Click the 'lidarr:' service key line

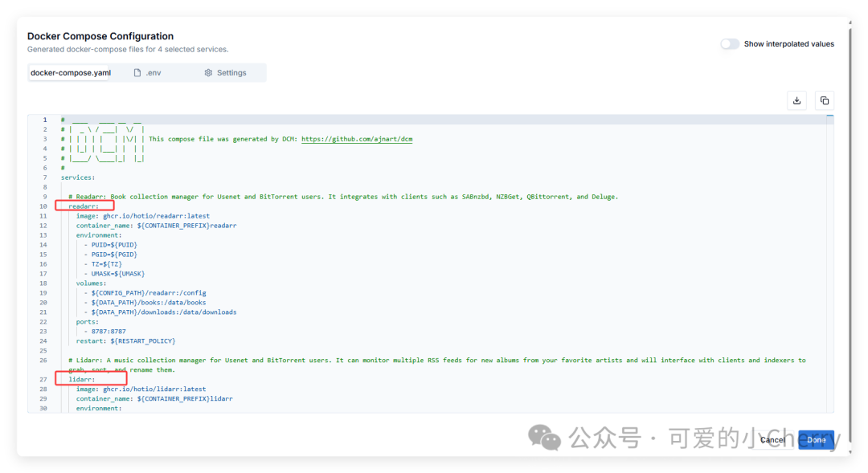[82, 380]
